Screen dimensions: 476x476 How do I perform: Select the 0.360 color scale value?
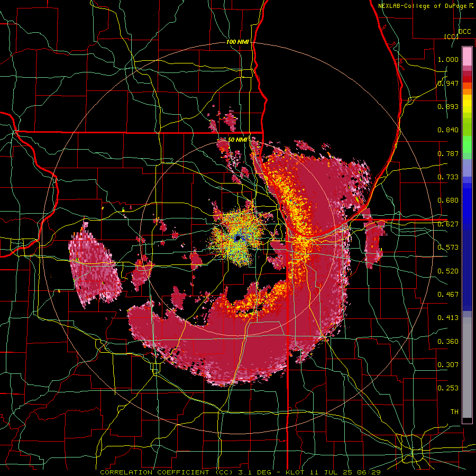pyautogui.click(x=448, y=342)
